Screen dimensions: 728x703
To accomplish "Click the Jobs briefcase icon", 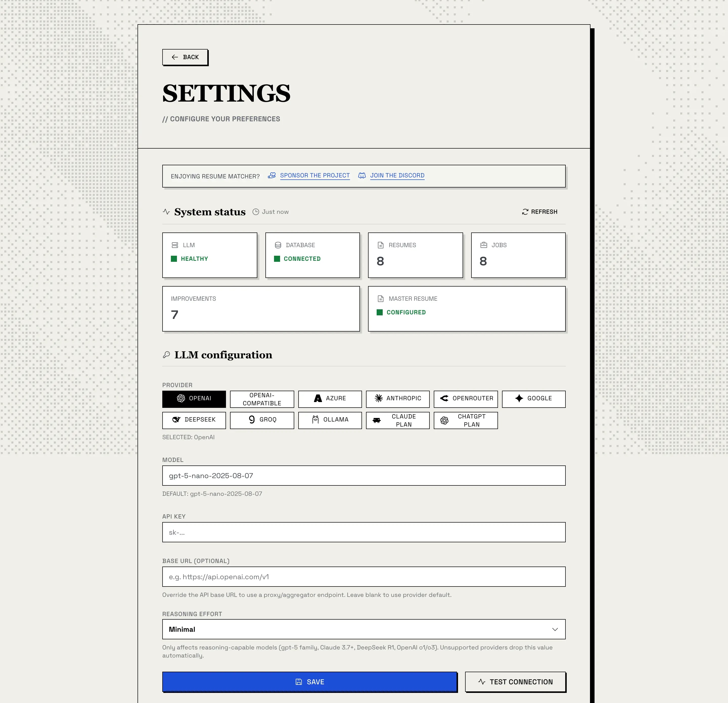I will (x=484, y=245).
